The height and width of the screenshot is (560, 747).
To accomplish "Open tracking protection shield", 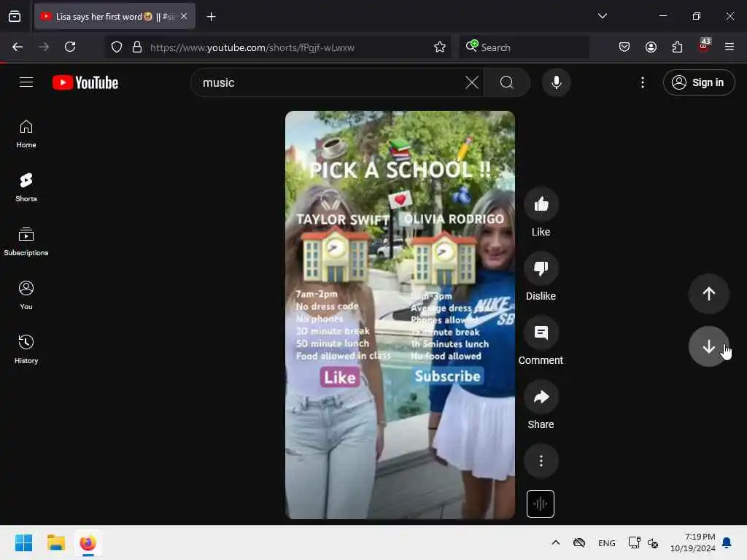I will (x=117, y=47).
